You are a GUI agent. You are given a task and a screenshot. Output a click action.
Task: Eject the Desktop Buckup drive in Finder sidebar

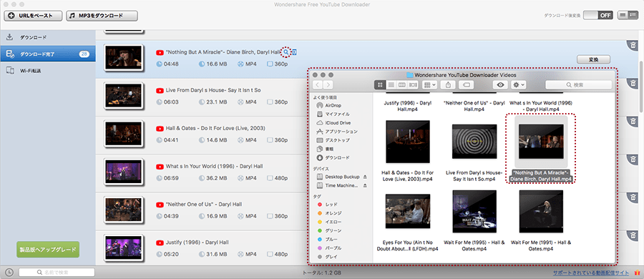click(x=365, y=177)
